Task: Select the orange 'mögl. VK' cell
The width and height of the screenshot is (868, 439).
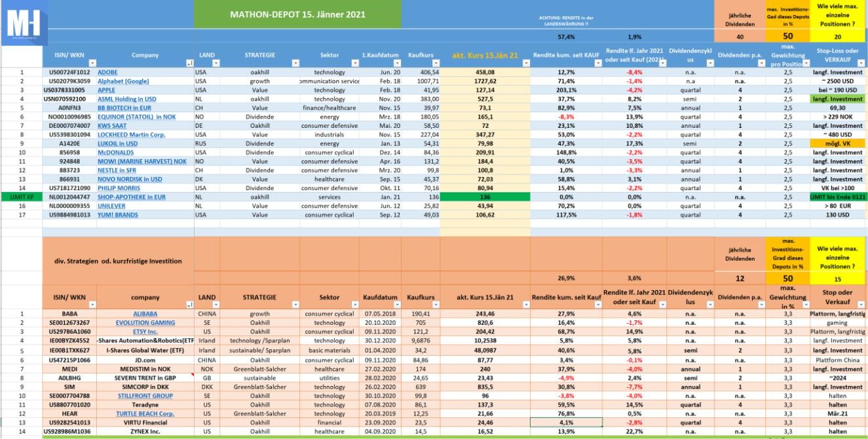Action: [838, 143]
